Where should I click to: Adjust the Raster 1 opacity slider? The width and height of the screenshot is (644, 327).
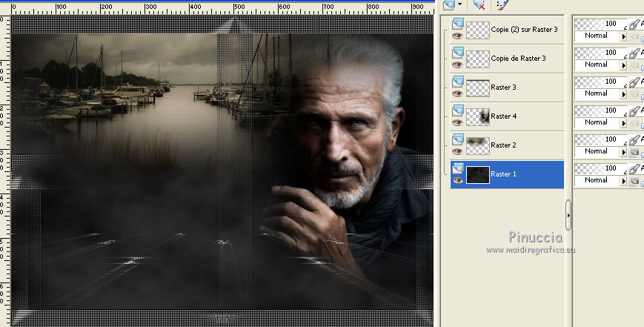[x=600, y=168]
